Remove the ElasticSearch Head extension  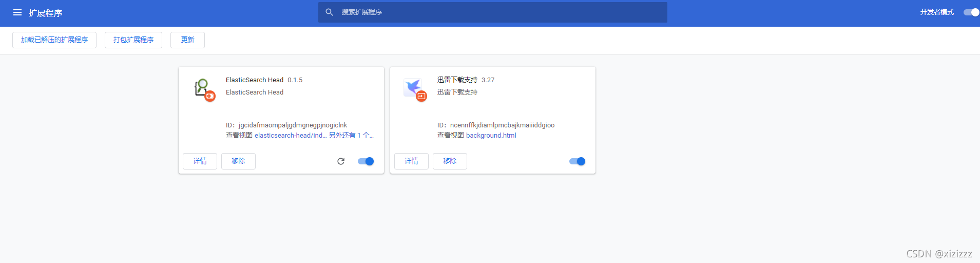(x=238, y=161)
